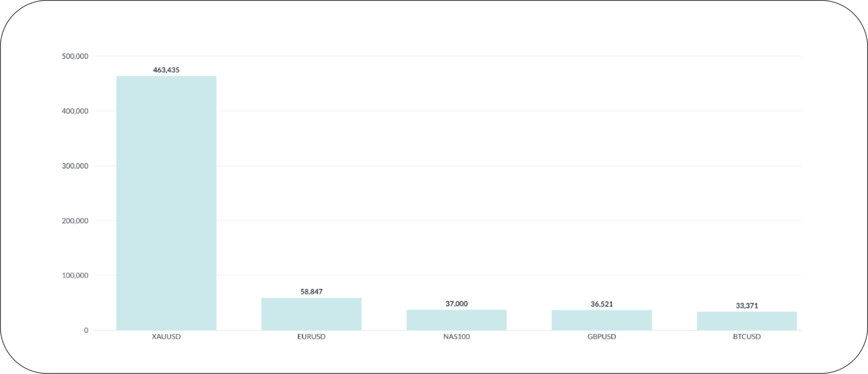Select the GBPUSD bar
868x374 pixels.
[601, 320]
